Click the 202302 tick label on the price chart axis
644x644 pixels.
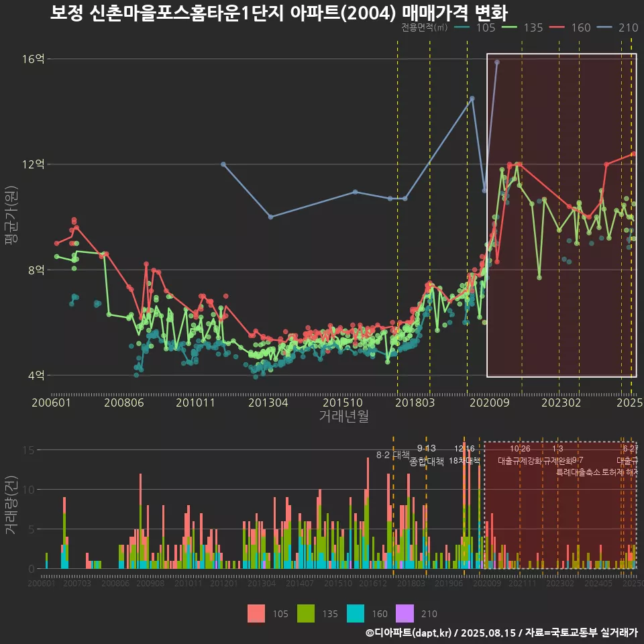tap(561, 402)
